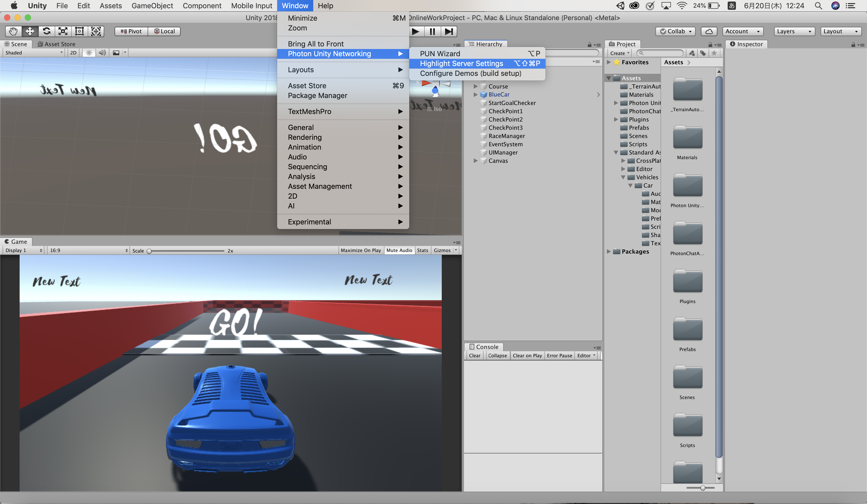
Task: Click the Play button
Action: 416,31
